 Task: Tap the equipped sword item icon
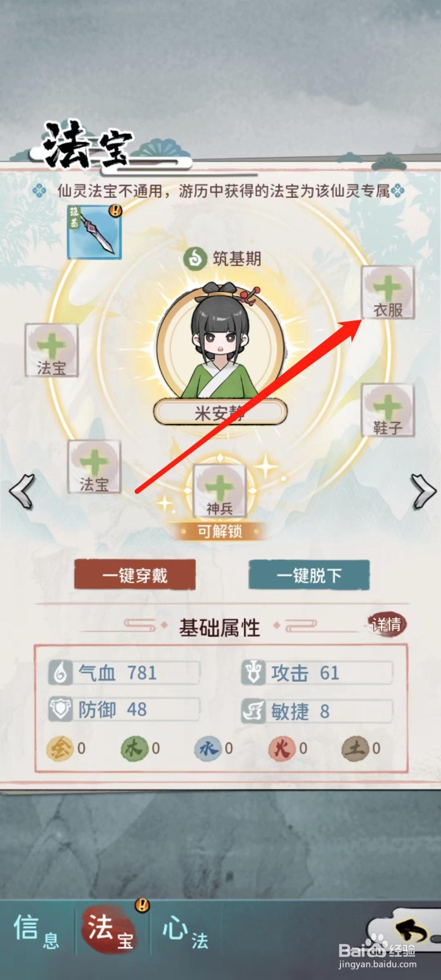tap(94, 232)
